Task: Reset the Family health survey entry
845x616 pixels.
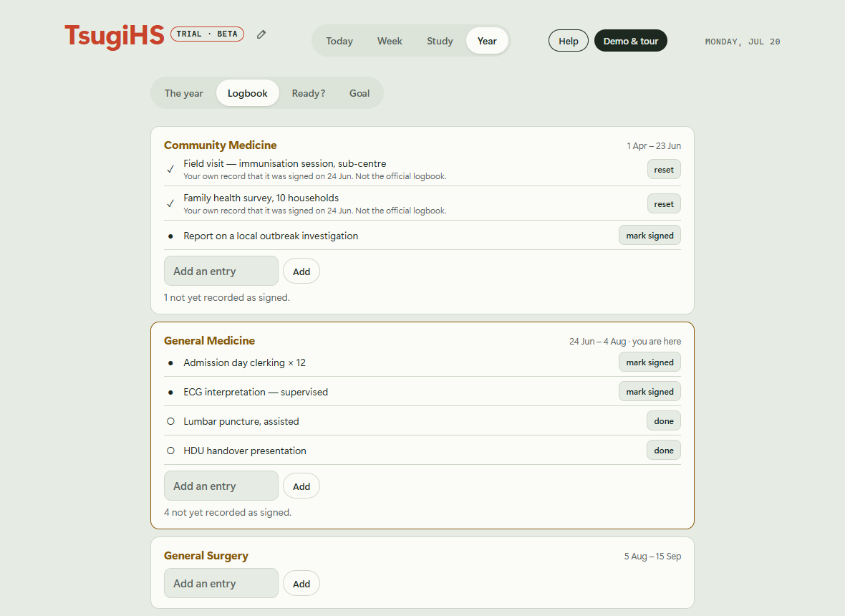Action: tap(664, 204)
